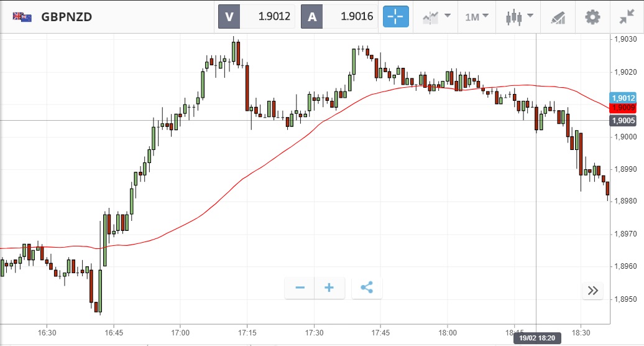Click the 17:00 time axis label
This screenshot has width=644, height=346.
click(x=180, y=333)
